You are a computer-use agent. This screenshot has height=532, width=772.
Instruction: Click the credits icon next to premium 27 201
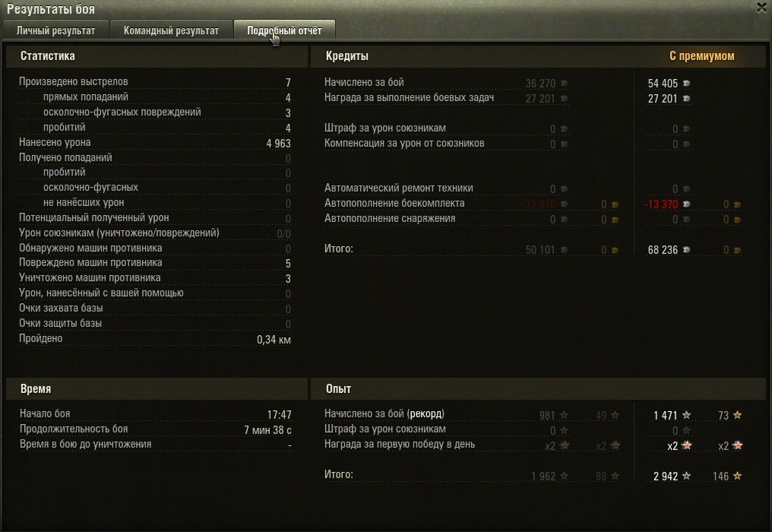point(686,99)
